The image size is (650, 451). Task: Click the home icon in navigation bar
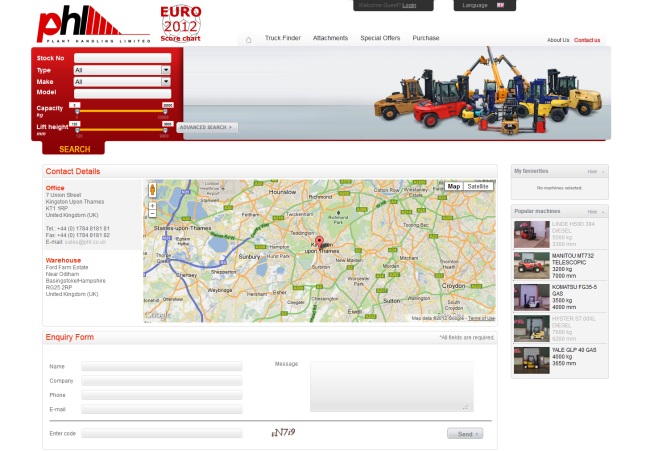pos(248,40)
